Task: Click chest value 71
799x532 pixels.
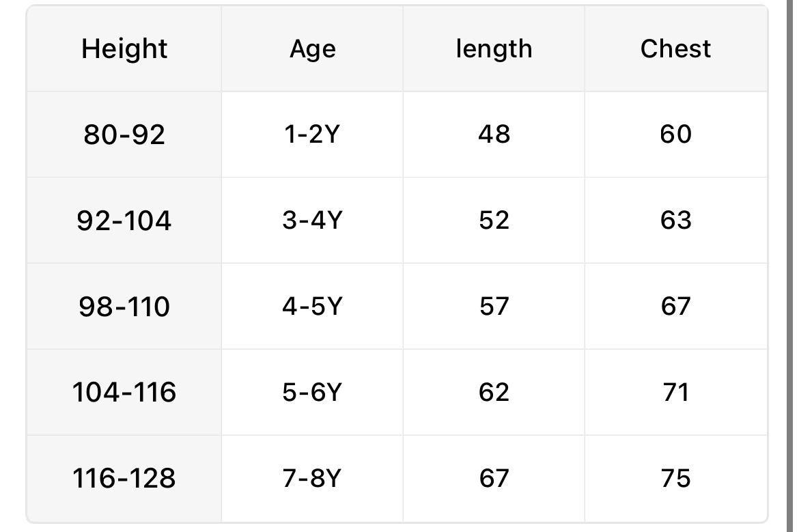Action: tap(675, 393)
